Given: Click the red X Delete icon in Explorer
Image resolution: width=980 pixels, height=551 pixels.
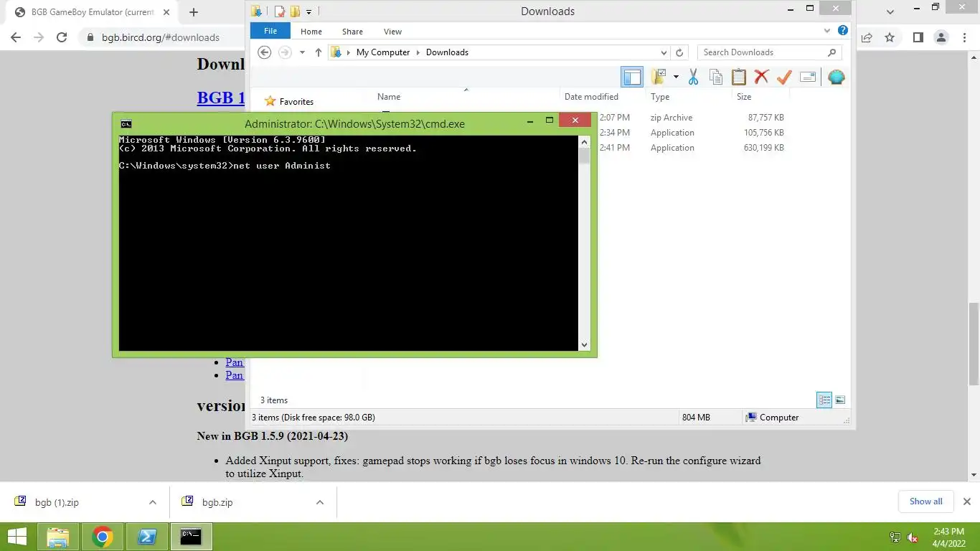Looking at the screenshot, I should 761,77.
